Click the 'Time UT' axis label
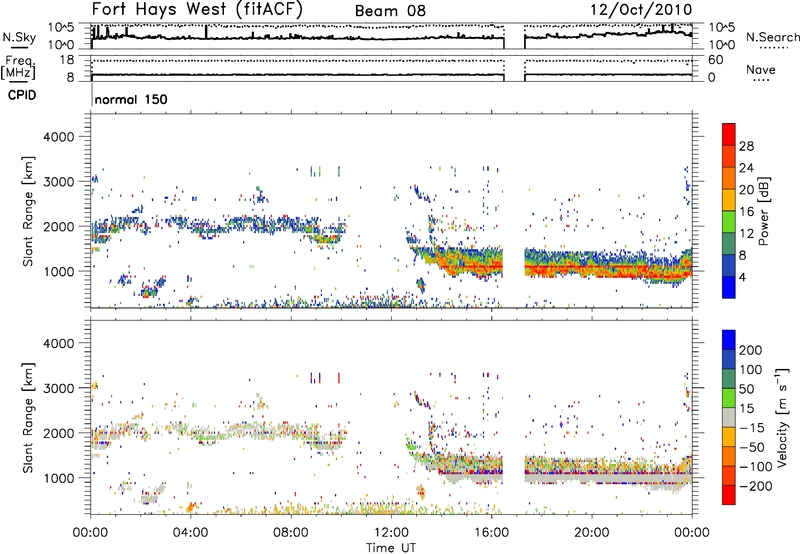This screenshot has width=800, height=554. tap(391, 547)
